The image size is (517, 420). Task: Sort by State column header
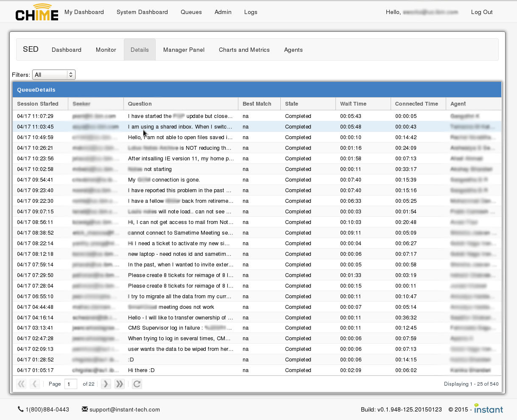tap(308, 104)
